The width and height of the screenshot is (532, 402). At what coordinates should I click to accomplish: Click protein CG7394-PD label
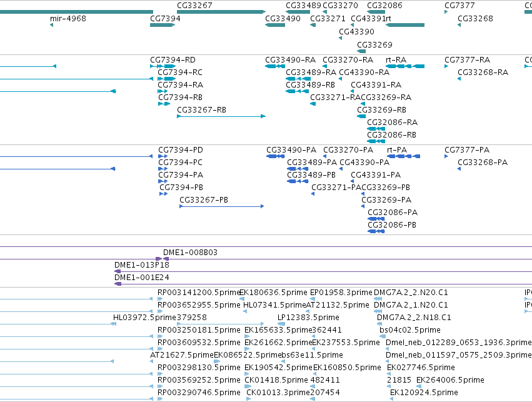[181, 150]
